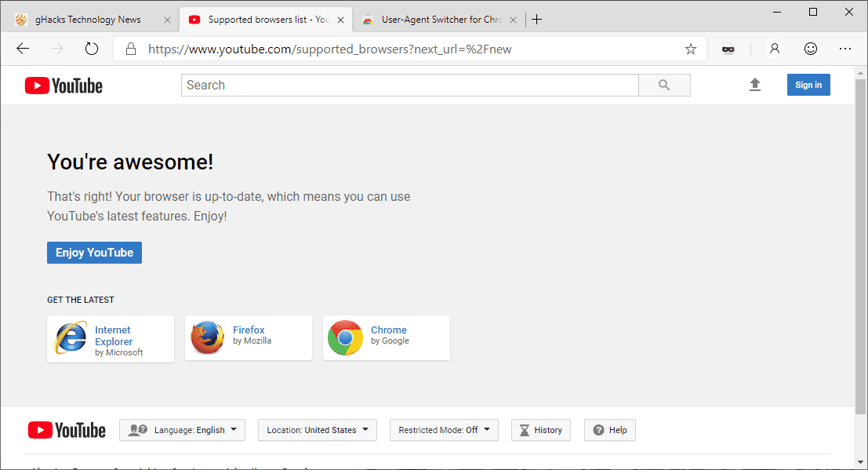The width and height of the screenshot is (868, 470).
Task: View site info via the lock icon
Action: (131, 49)
